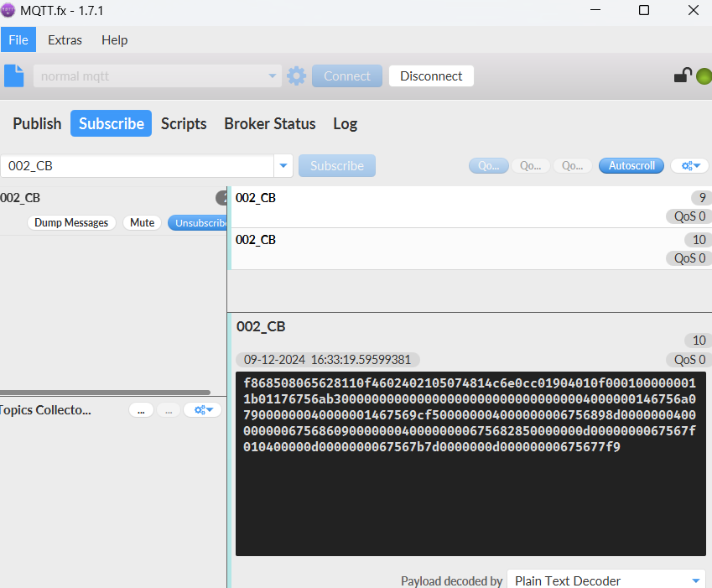
Task: Click the Topics Collector disabled stop button
Action: [169, 410]
